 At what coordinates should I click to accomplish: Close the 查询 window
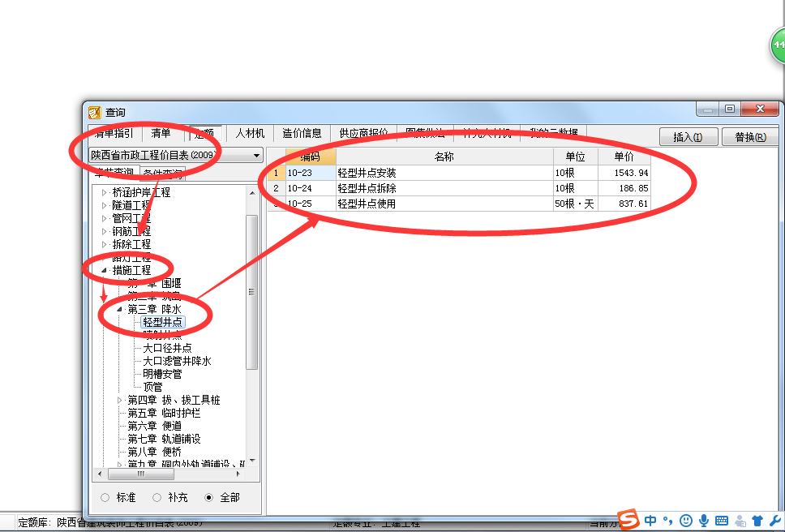click(x=760, y=109)
